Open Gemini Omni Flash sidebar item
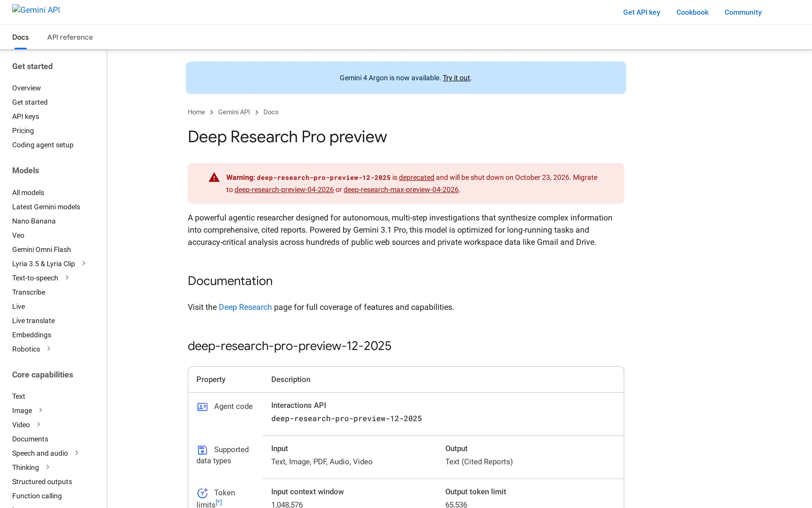 click(x=41, y=250)
